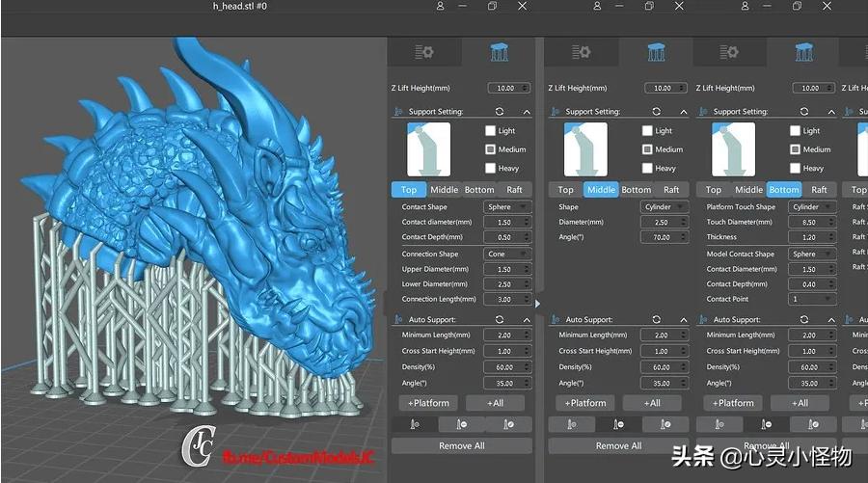Open the middle Shape dropdown set to Cylinder
Viewport: 868px width, 483px height.
665,207
